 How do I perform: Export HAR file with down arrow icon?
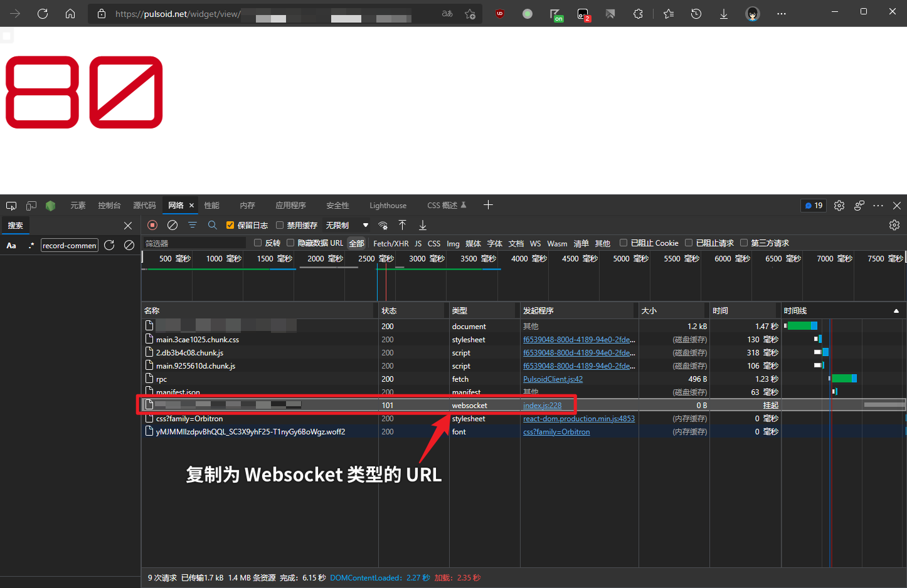pos(423,225)
